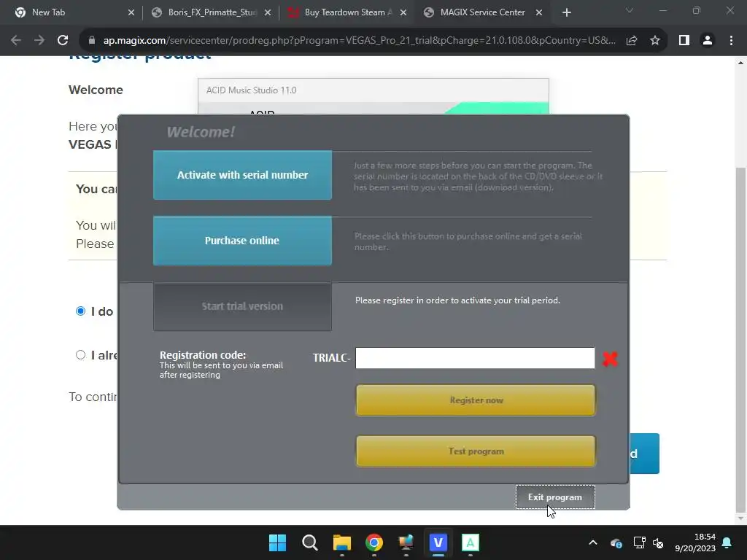Click in the TRIALC- registration code field
Viewport: 747px width, 560px height.
tap(475, 357)
